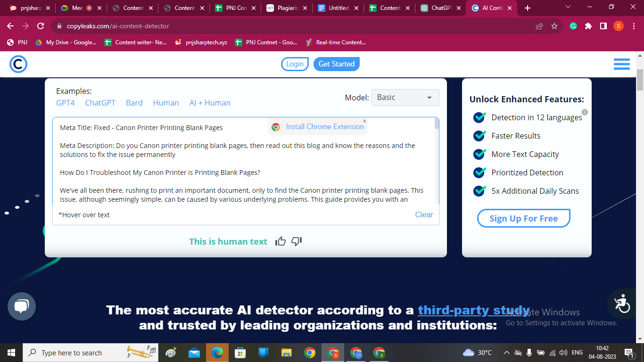Open the notification center icon

pyautogui.click(x=629, y=353)
